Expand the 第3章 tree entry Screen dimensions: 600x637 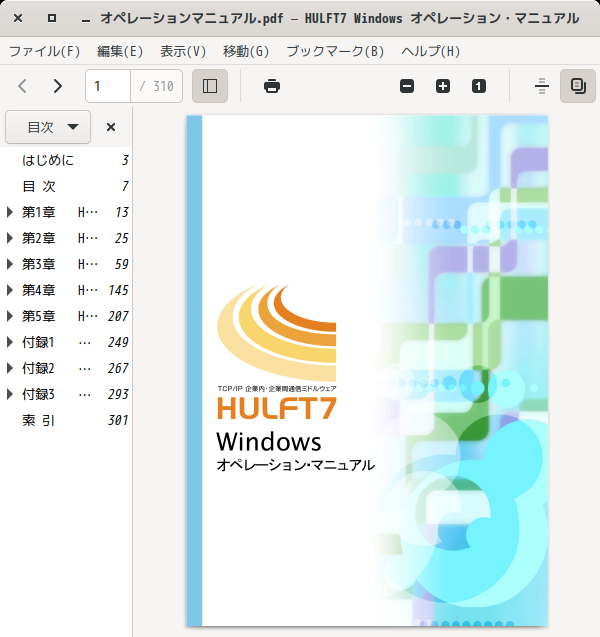pos(10,264)
